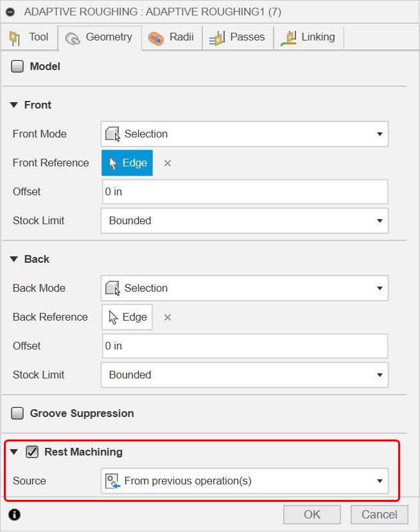Clear the Front Reference Edge with the X icon
This screenshot has width=420, height=532.
167,163
